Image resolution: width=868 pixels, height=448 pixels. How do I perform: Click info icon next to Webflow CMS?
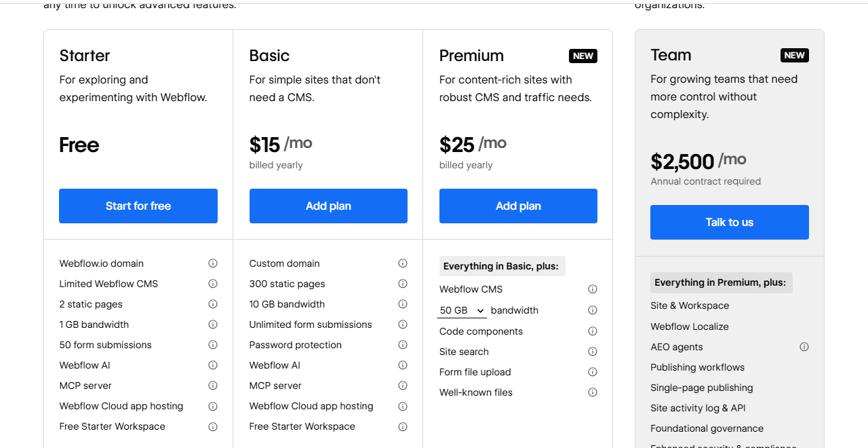pyautogui.click(x=593, y=289)
